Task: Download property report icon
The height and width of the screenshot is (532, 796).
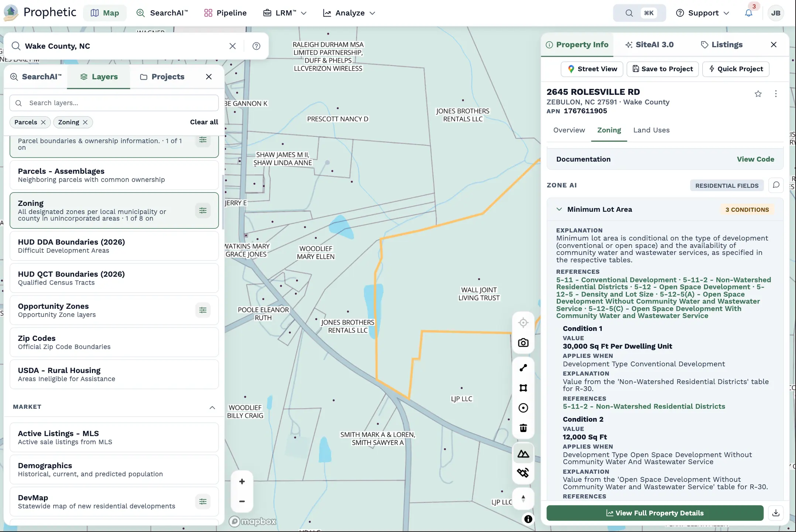Action: coord(776,513)
